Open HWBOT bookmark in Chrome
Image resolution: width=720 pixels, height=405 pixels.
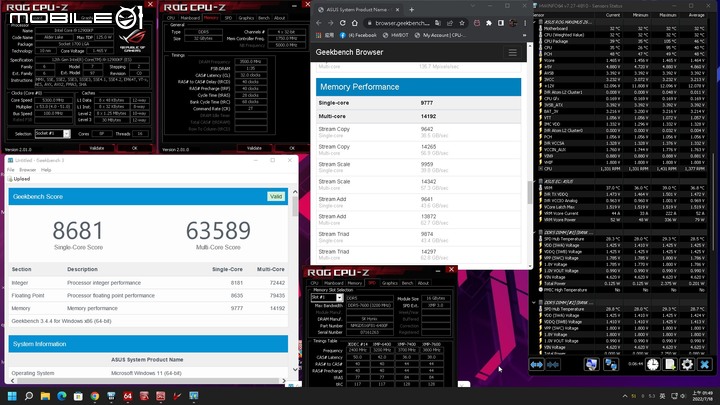[x=395, y=35]
